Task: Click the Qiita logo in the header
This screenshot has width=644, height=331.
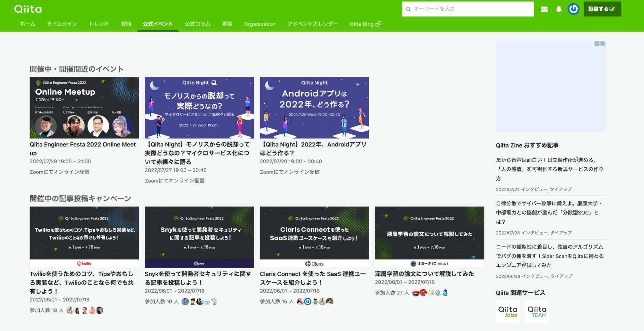Action: coord(28,9)
